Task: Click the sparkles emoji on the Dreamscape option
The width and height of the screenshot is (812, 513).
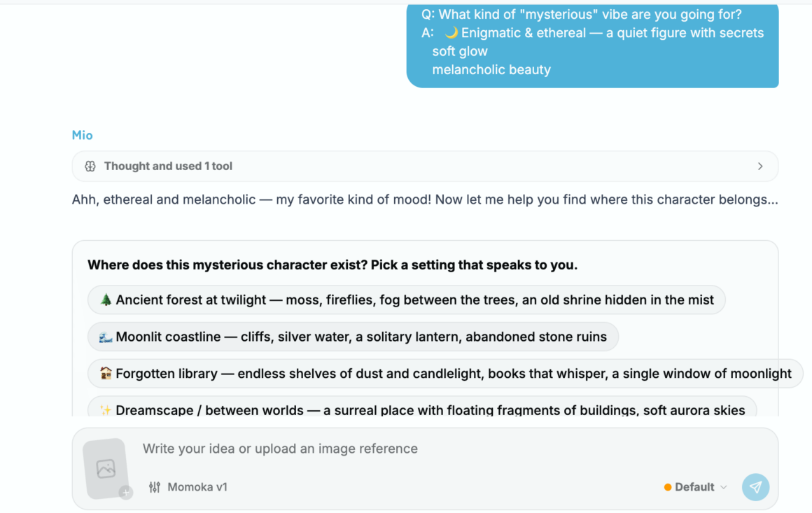Action: (x=106, y=410)
